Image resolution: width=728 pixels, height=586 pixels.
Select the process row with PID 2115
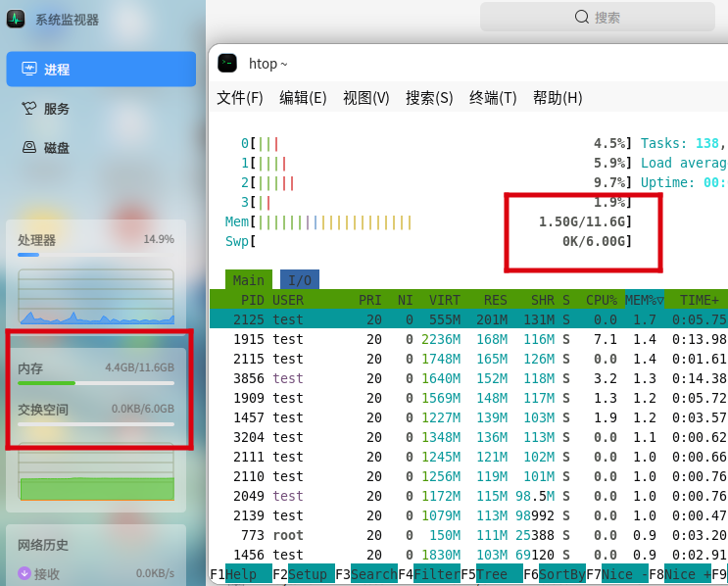coord(469,359)
